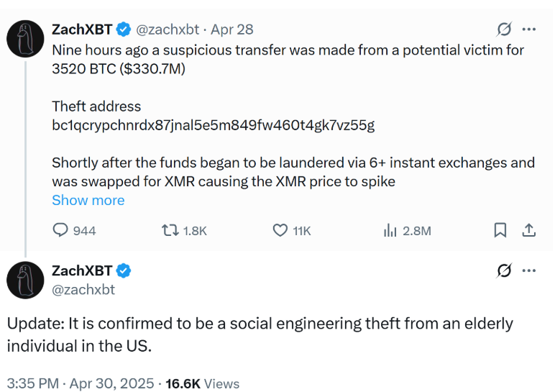Click the 16.6K Views count

pyautogui.click(x=203, y=383)
